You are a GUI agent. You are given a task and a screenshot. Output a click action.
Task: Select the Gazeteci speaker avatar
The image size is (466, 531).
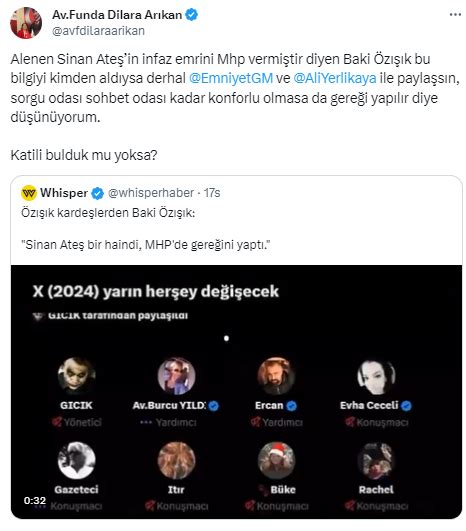click(x=77, y=461)
